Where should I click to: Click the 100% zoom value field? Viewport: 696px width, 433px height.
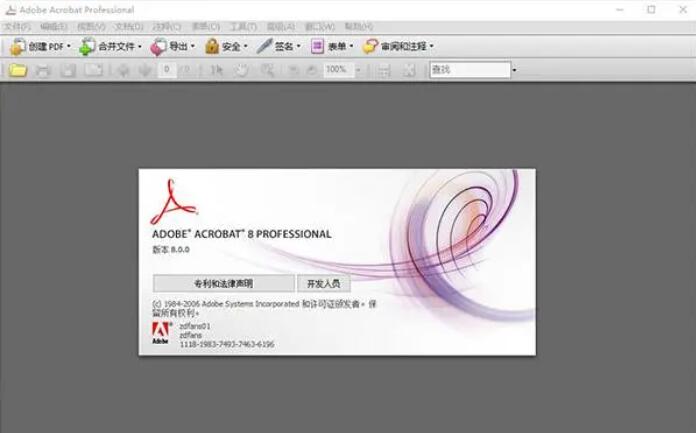(x=339, y=70)
